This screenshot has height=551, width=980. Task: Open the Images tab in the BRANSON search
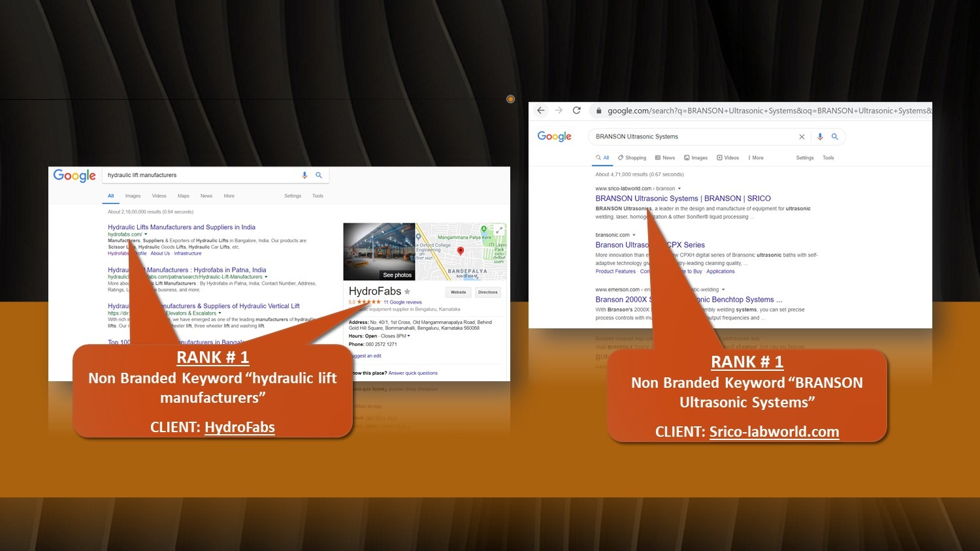tap(696, 158)
